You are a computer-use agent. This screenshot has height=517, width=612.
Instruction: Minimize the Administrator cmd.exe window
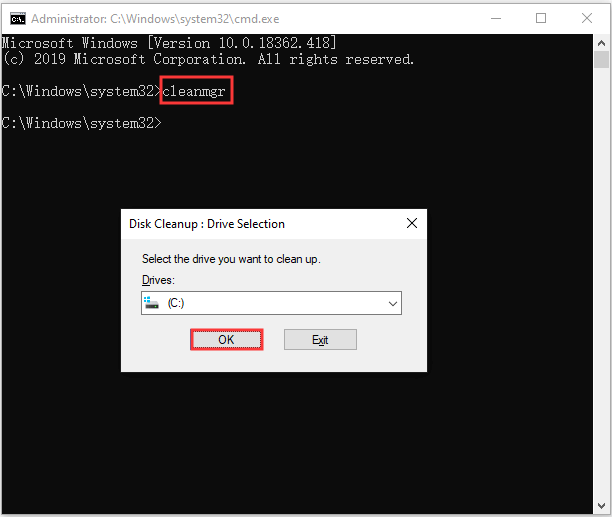pos(496,18)
